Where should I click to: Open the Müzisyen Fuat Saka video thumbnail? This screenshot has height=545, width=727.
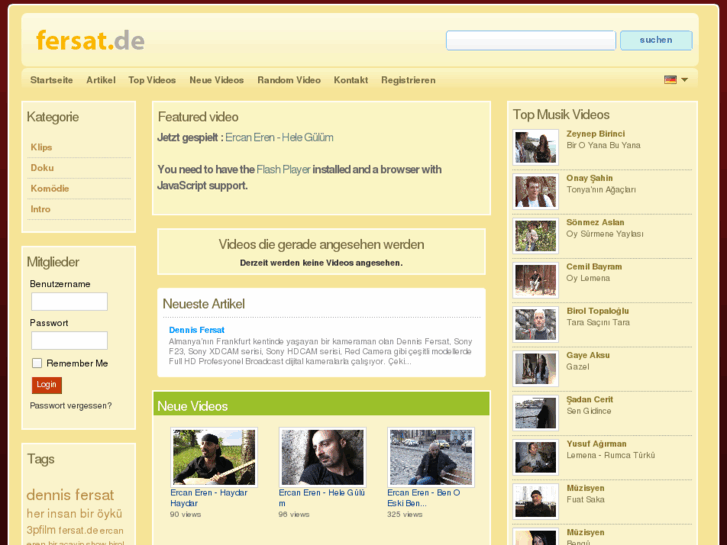click(x=536, y=502)
